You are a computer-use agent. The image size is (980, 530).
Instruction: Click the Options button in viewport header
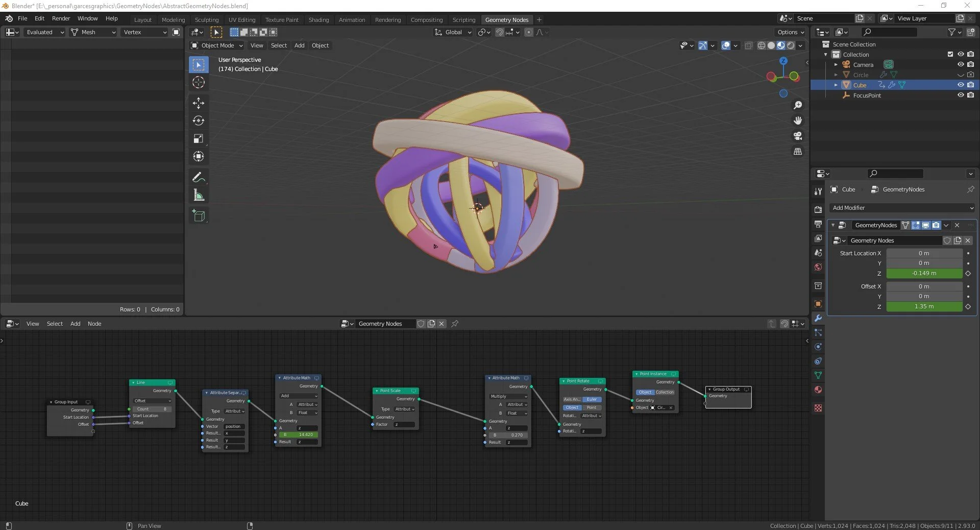coord(790,32)
